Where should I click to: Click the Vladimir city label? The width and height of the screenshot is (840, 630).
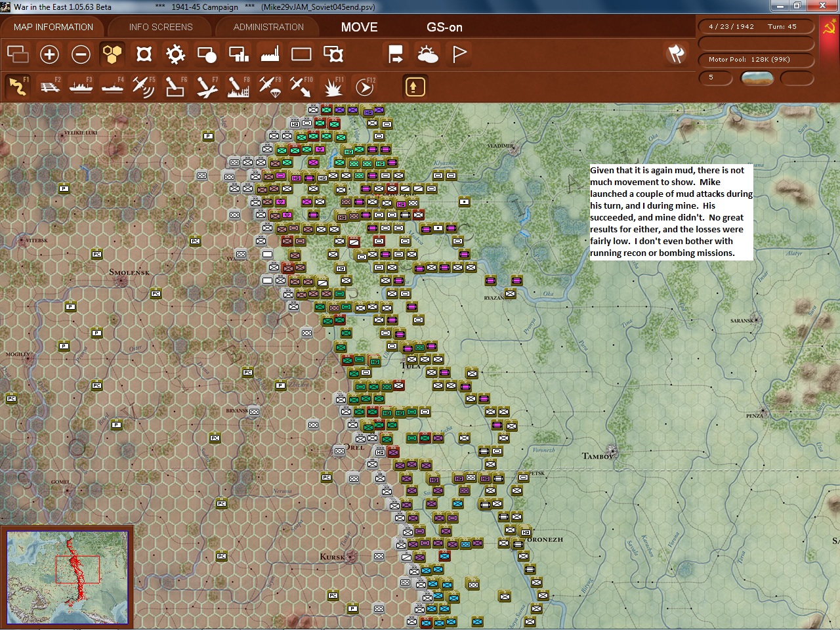pyautogui.click(x=501, y=146)
